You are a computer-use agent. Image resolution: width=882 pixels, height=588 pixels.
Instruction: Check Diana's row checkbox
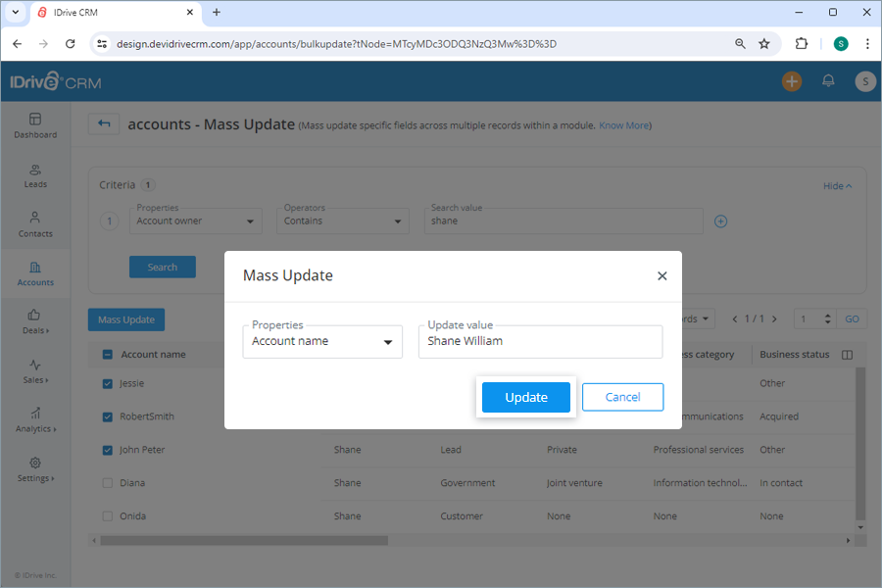tap(107, 482)
